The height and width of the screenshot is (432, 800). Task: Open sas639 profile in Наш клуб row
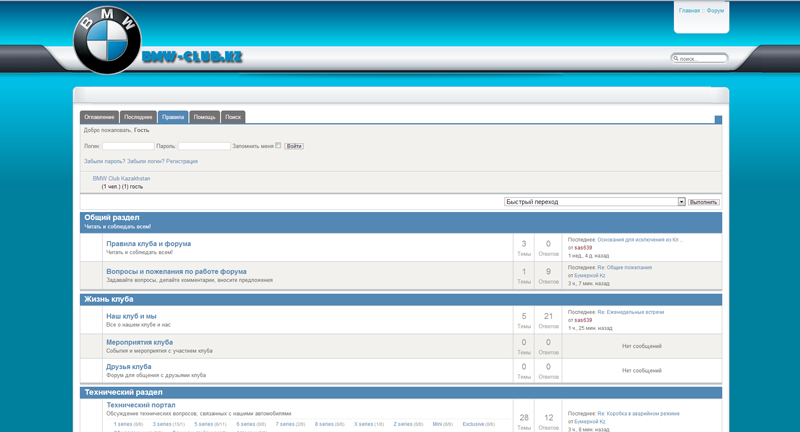pyautogui.click(x=583, y=320)
